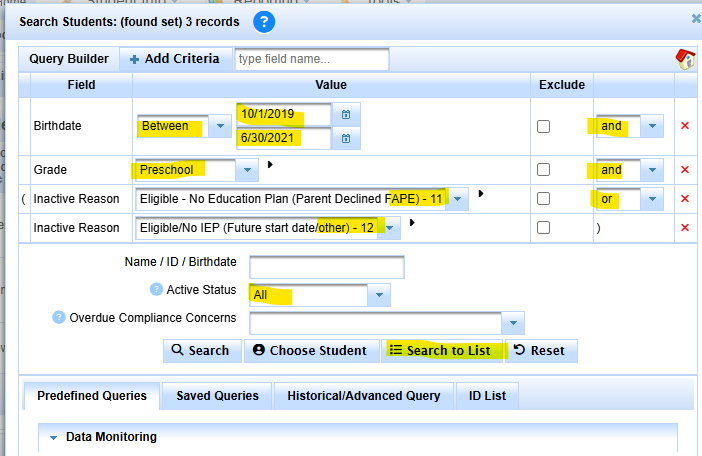This screenshot has height=456, width=702.
Task: Expand the Between operator dropdown
Action: coord(220,127)
